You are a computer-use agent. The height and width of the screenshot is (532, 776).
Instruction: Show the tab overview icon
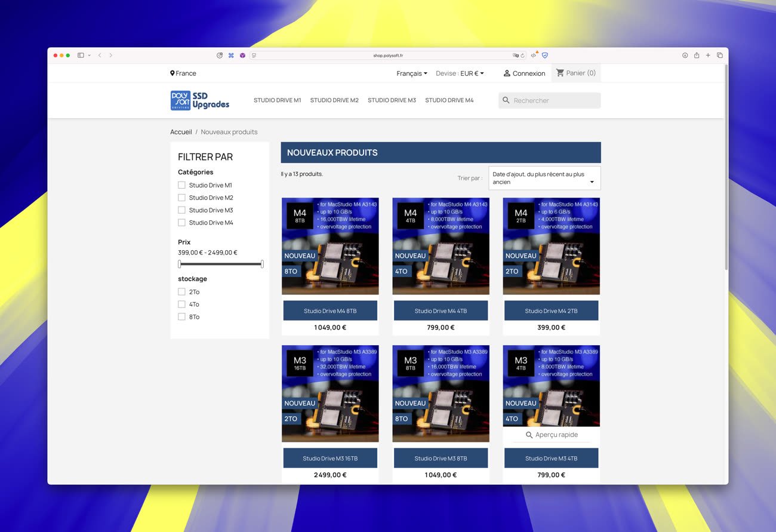[719, 56]
